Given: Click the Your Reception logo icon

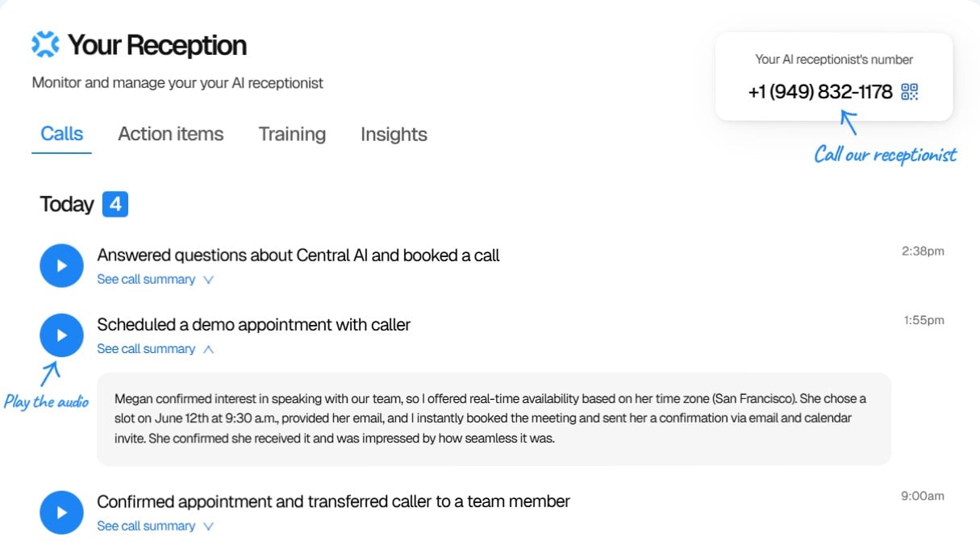Looking at the screenshot, I should pos(45,44).
